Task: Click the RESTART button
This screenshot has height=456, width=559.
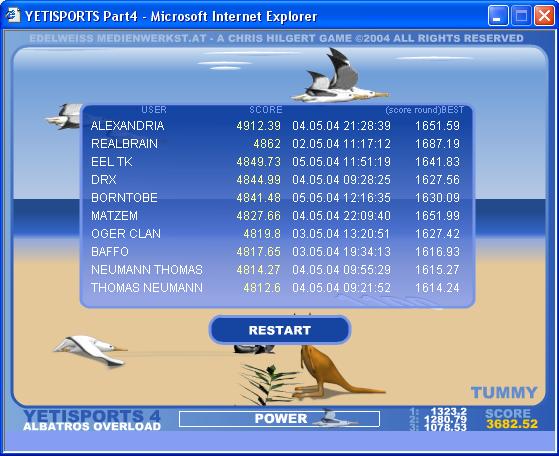Action: pos(280,330)
